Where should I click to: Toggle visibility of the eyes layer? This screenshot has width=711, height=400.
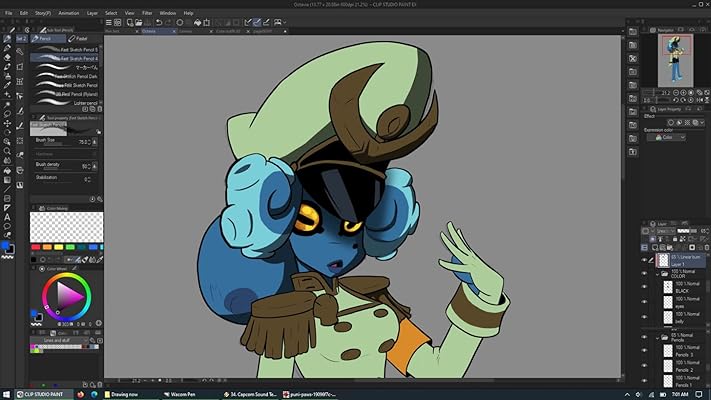pos(644,302)
